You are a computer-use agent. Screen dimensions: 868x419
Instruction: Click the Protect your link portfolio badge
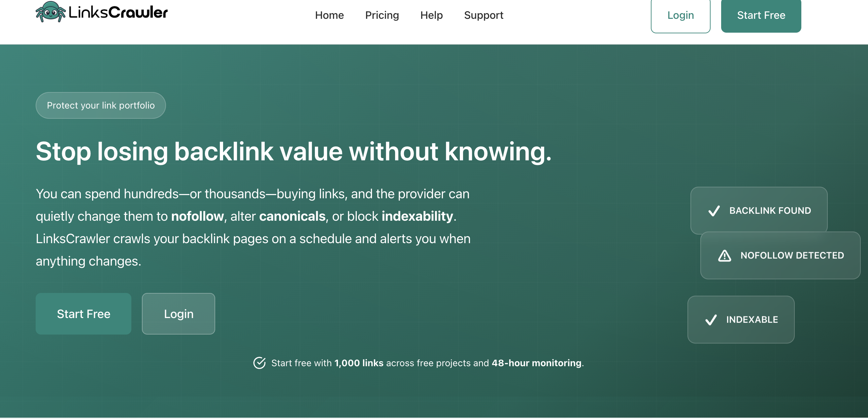[x=100, y=105]
